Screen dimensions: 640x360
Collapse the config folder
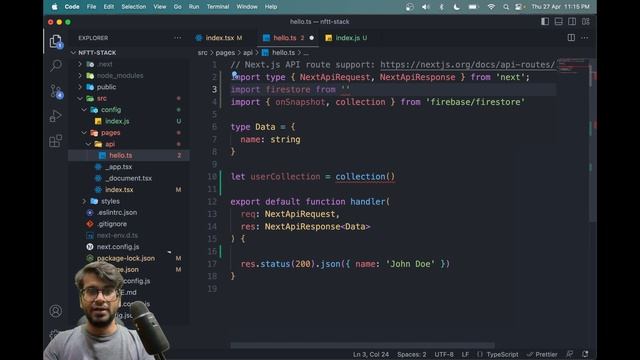[x=129, y=110]
